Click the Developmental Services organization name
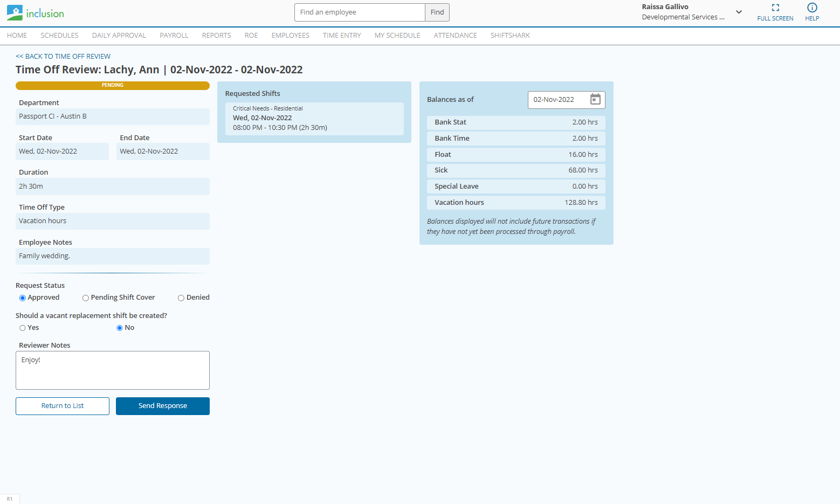840x504 pixels. (683, 17)
